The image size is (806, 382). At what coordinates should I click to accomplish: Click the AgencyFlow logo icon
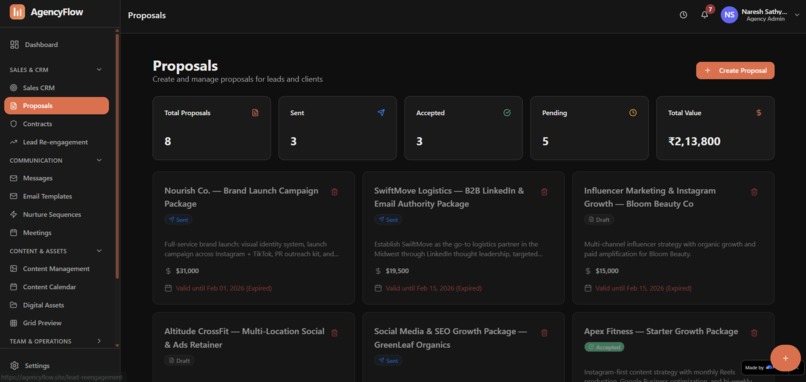(x=17, y=12)
